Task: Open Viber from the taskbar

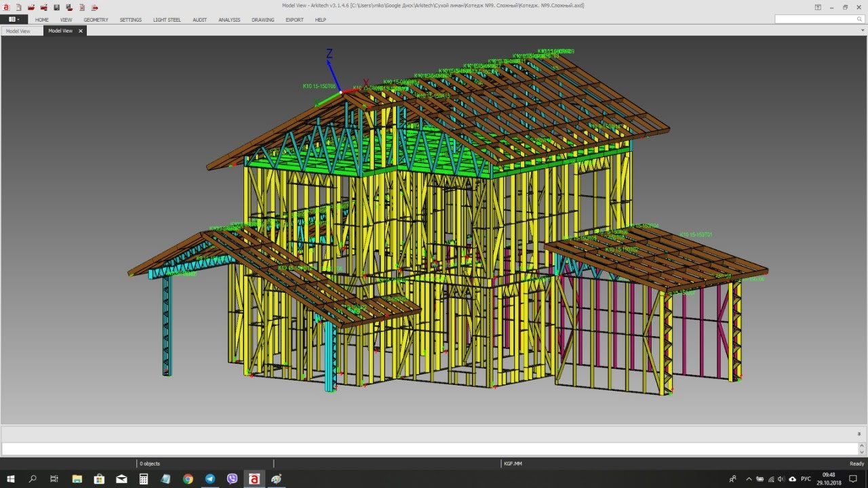Action: (x=232, y=479)
